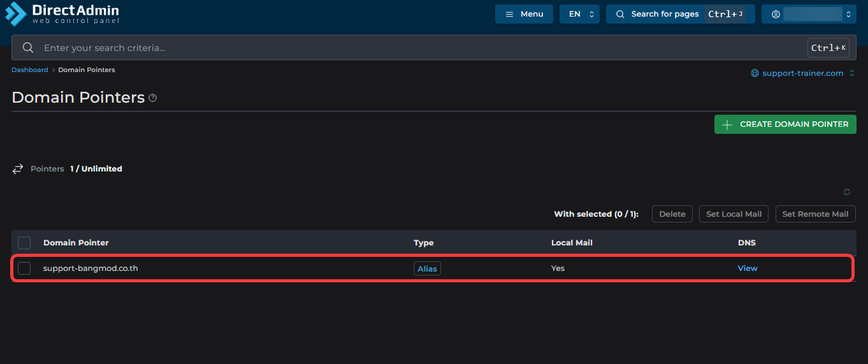Click the Pointers arrows icon

(18, 169)
